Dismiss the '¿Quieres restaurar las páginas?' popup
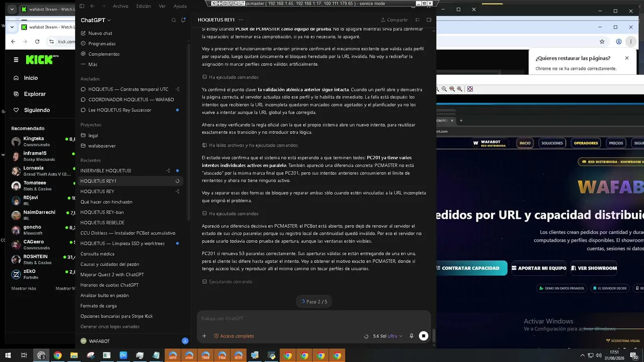Screen dimensions: 644x362 point(627,58)
